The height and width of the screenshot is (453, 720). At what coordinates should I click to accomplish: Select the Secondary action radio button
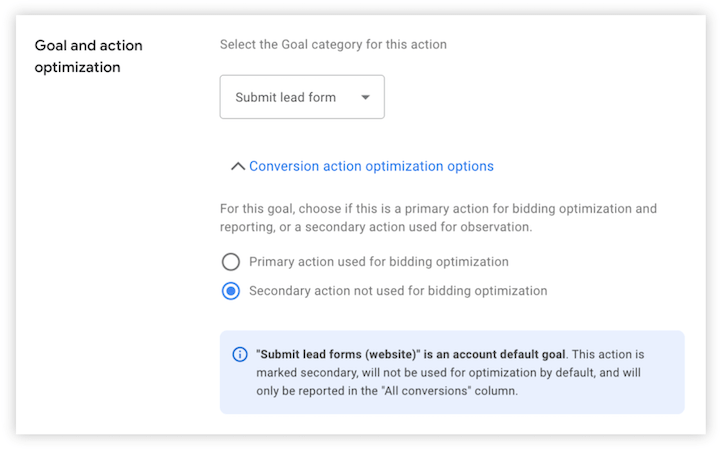(x=231, y=291)
